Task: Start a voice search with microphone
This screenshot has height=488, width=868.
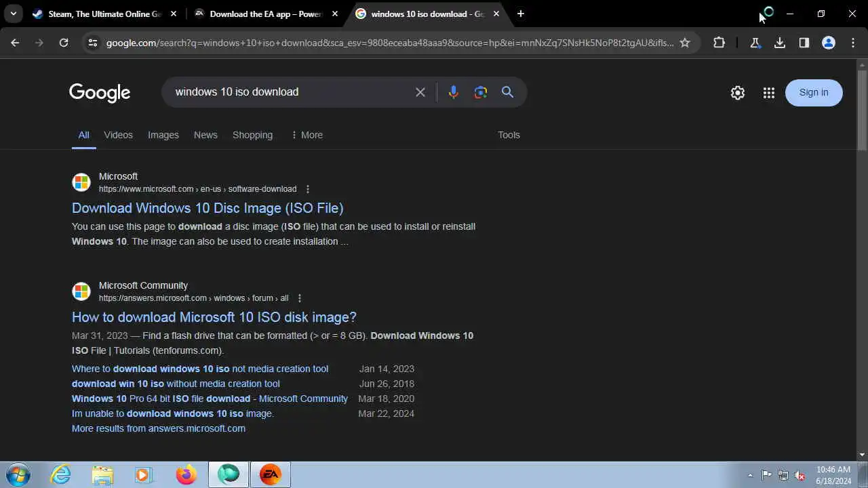Action: point(454,92)
